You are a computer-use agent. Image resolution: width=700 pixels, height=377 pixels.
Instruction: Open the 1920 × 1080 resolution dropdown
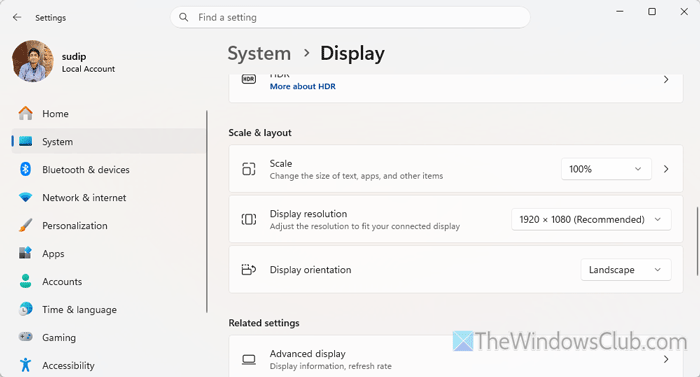591,219
